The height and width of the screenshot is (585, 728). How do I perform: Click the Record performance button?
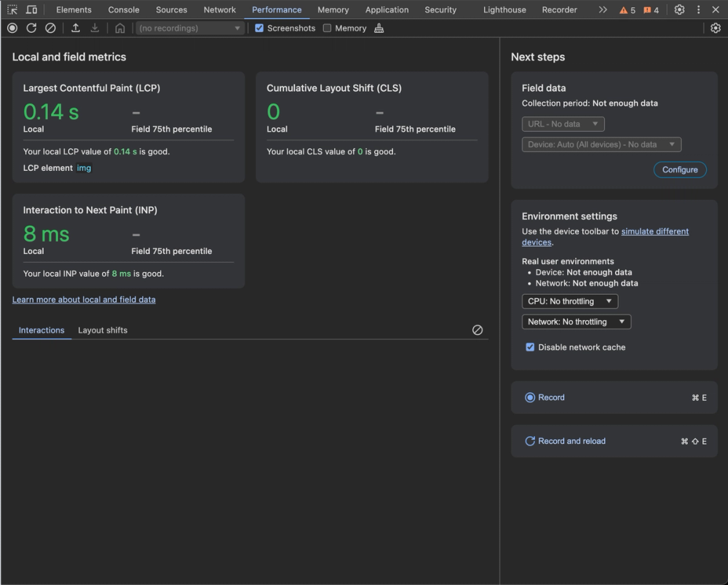[x=12, y=28]
